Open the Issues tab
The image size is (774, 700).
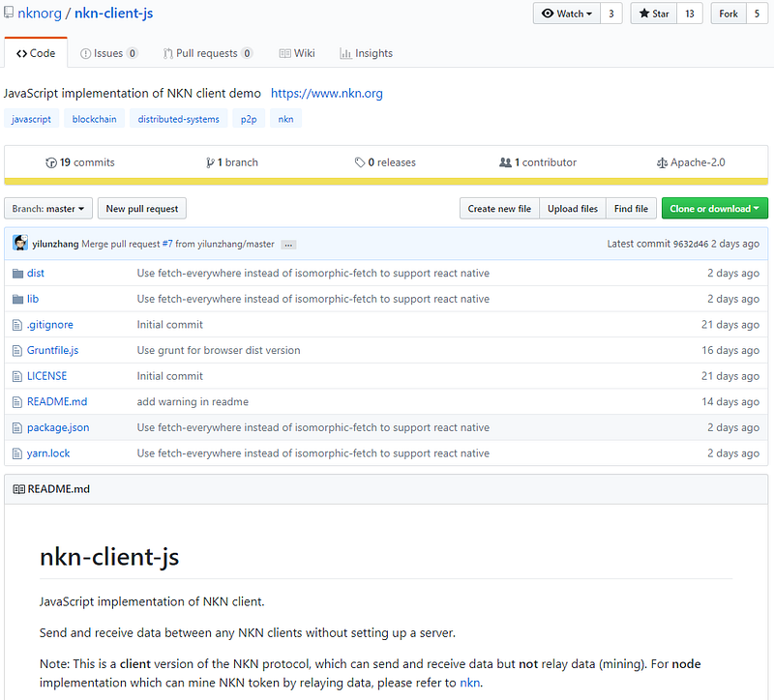(108, 53)
